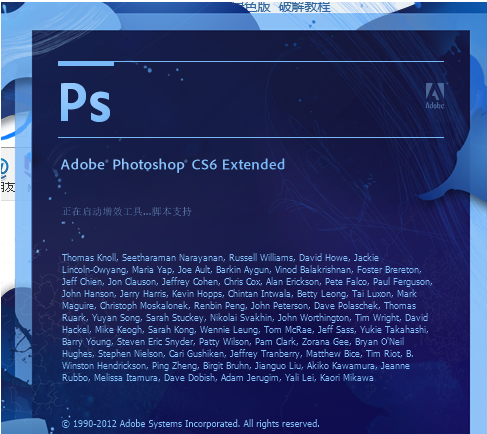Click the name Seetharaman Narayanan
Screen dimensions: 487x434
pos(173,258)
